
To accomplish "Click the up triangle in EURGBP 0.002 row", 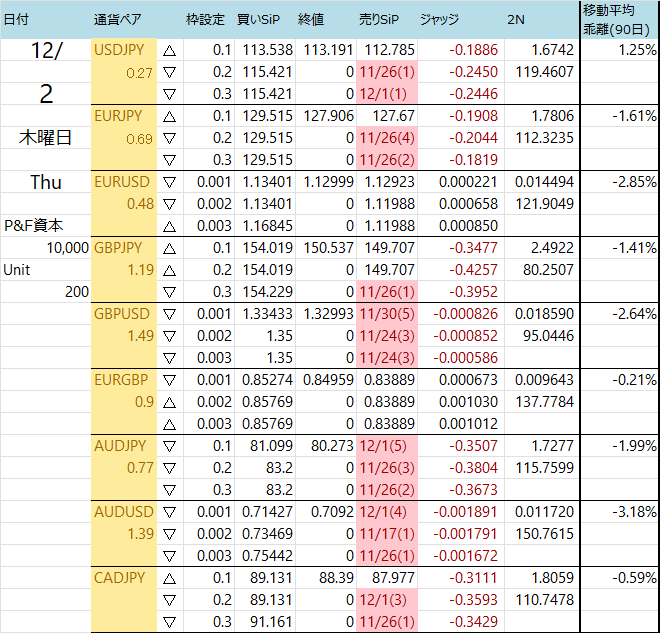I will tap(169, 403).
